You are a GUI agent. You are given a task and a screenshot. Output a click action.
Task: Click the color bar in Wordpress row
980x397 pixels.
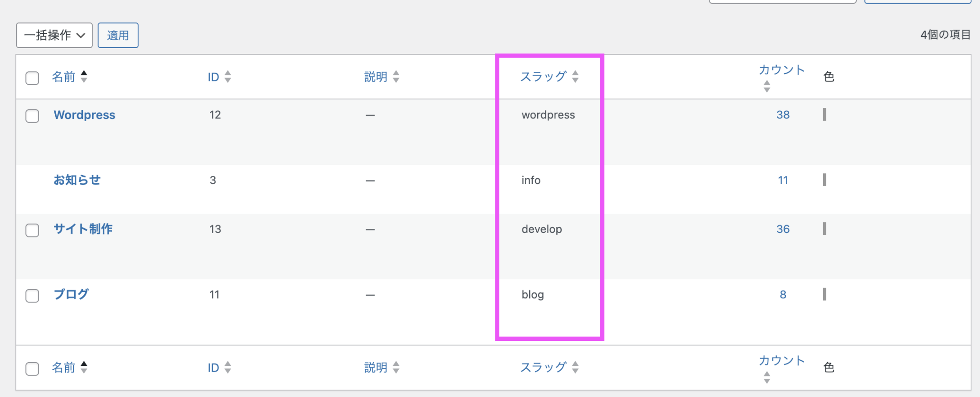pyautogui.click(x=825, y=115)
